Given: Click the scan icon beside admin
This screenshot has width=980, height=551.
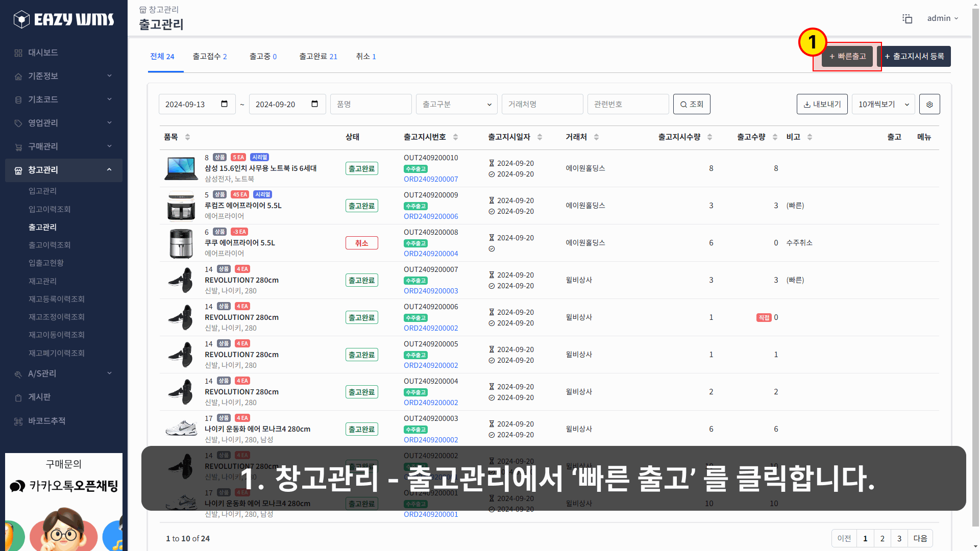Looking at the screenshot, I should 908,18.
